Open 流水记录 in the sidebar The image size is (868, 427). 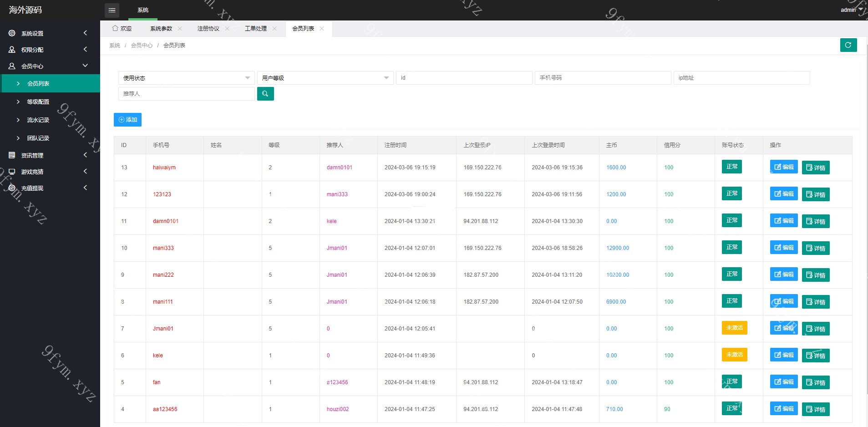(50, 120)
